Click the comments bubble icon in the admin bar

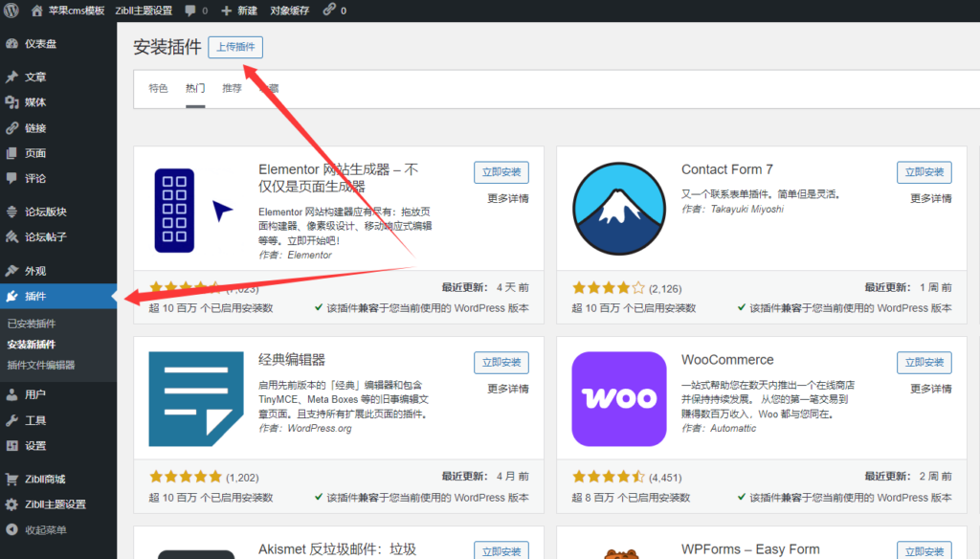click(190, 11)
